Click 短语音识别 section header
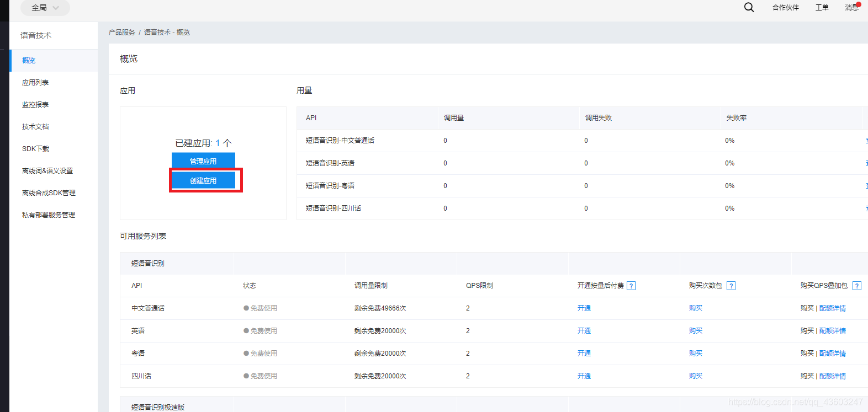The width and height of the screenshot is (868, 412). tap(148, 264)
